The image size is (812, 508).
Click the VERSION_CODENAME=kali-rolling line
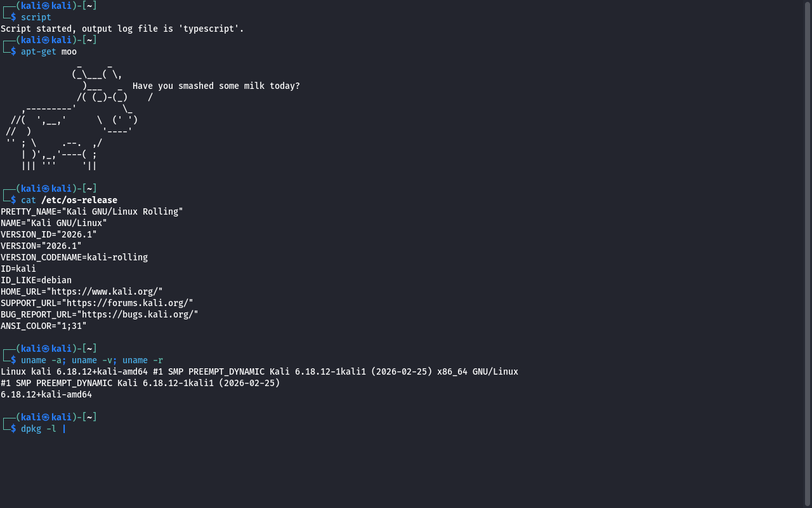[74, 257]
